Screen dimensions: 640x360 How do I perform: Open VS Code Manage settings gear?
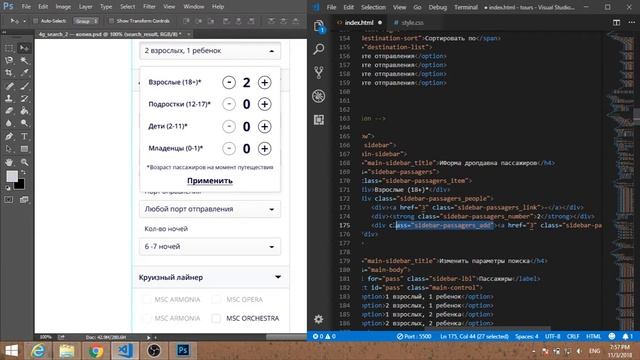tap(319, 319)
